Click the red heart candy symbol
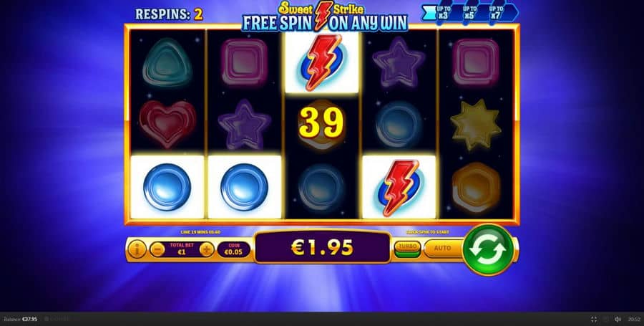The width and height of the screenshot is (644, 326). click(x=167, y=124)
